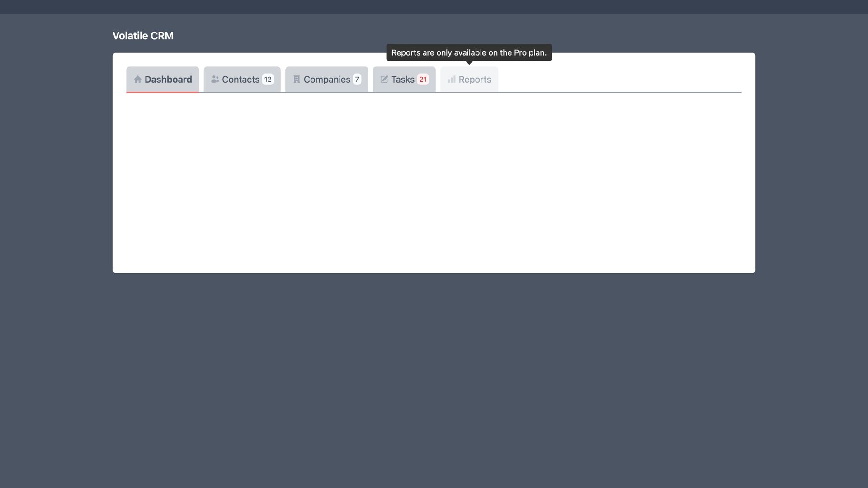This screenshot has width=868, height=488.
Task: Open the Dashboard tab
Action: pos(163,80)
